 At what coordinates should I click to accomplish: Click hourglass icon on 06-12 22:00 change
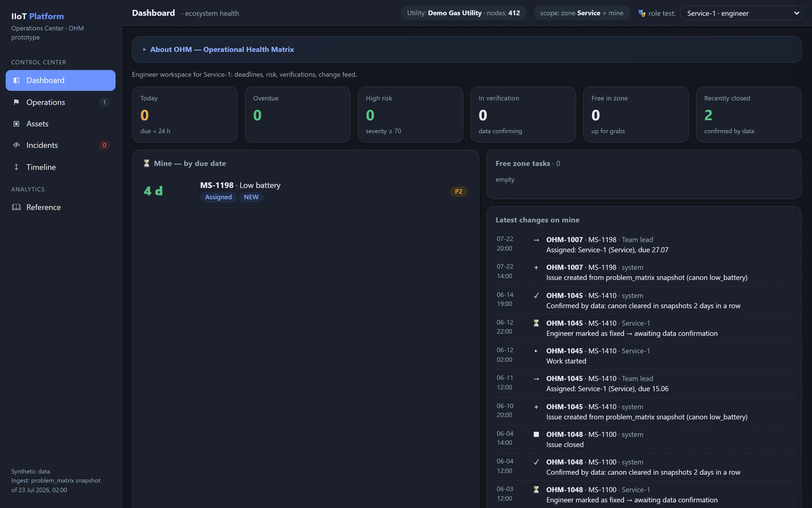(536, 323)
